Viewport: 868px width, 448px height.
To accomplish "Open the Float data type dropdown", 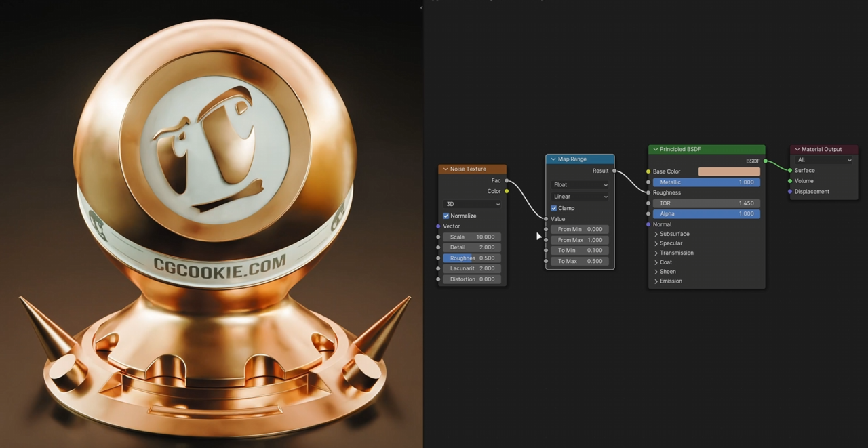I will click(580, 184).
